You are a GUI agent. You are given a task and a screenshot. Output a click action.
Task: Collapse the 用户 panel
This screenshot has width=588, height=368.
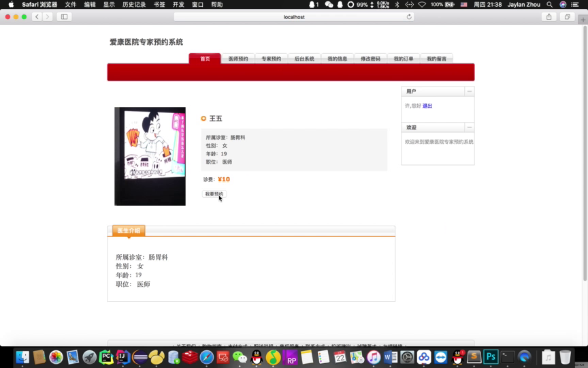[469, 91]
